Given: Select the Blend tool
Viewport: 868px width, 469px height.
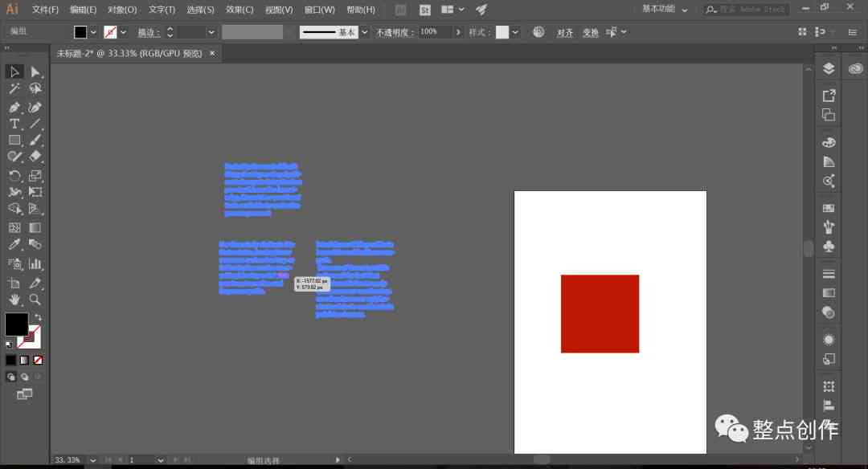Looking at the screenshot, I should click(35, 244).
